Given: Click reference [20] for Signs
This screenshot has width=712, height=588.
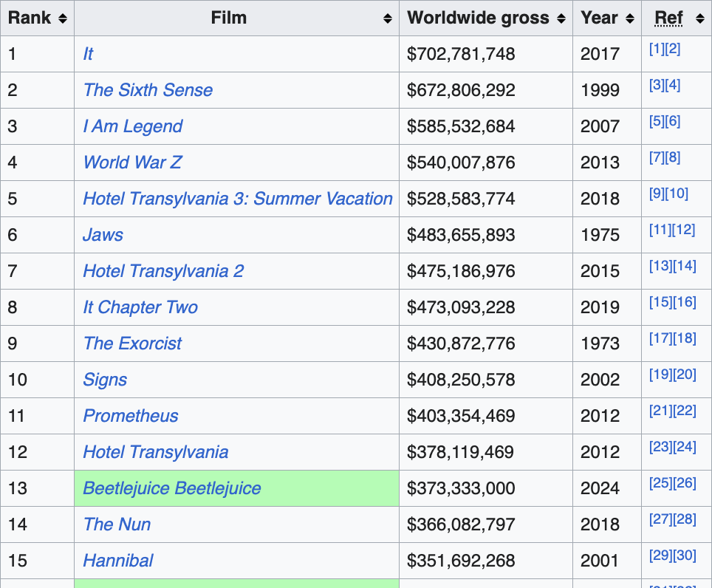Looking at the screenshot, I should point(685,375).
